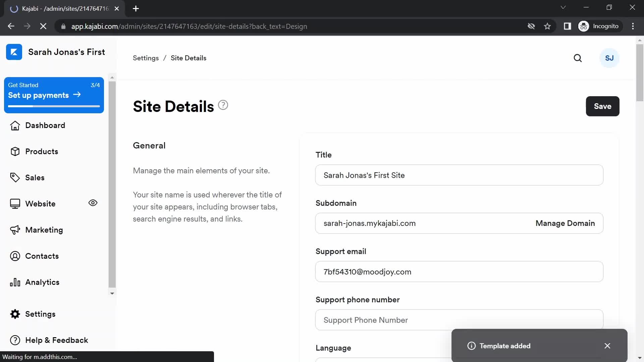
Task: Click Sarah Jonas's First site name
Action: (66, 52)
